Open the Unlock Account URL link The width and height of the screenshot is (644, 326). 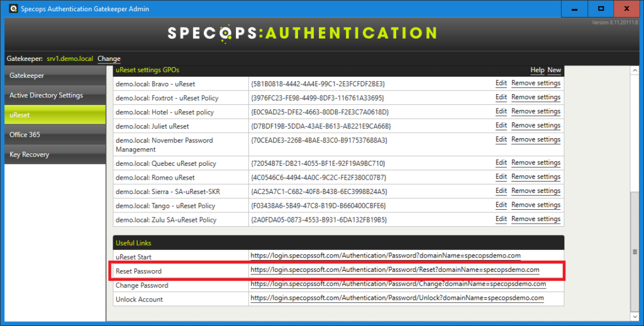[x=397, y=298]
